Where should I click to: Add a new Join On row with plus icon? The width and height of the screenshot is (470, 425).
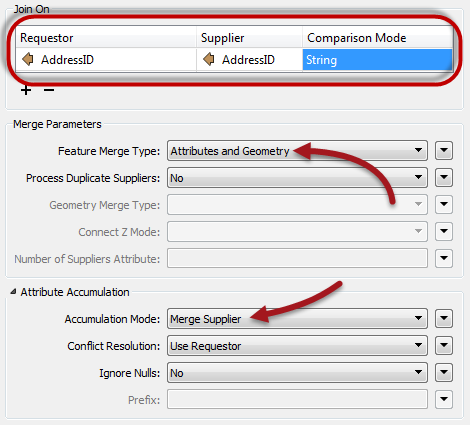(26, 90)
